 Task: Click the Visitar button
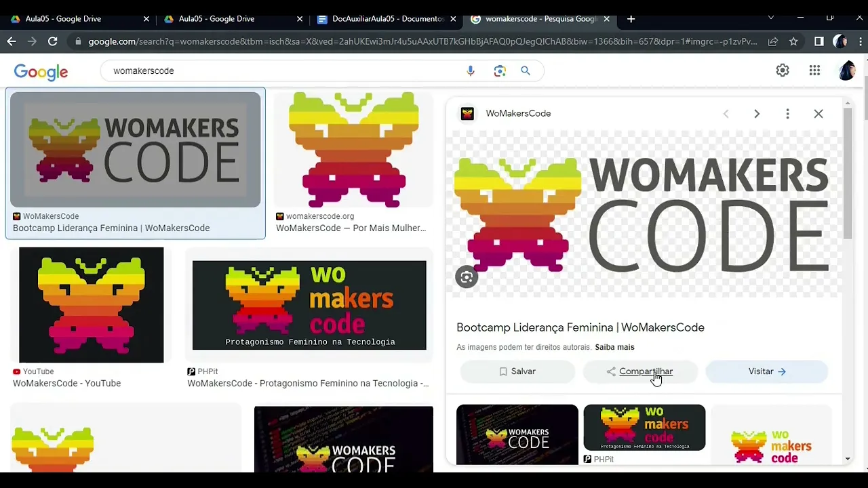click(767, 371)
